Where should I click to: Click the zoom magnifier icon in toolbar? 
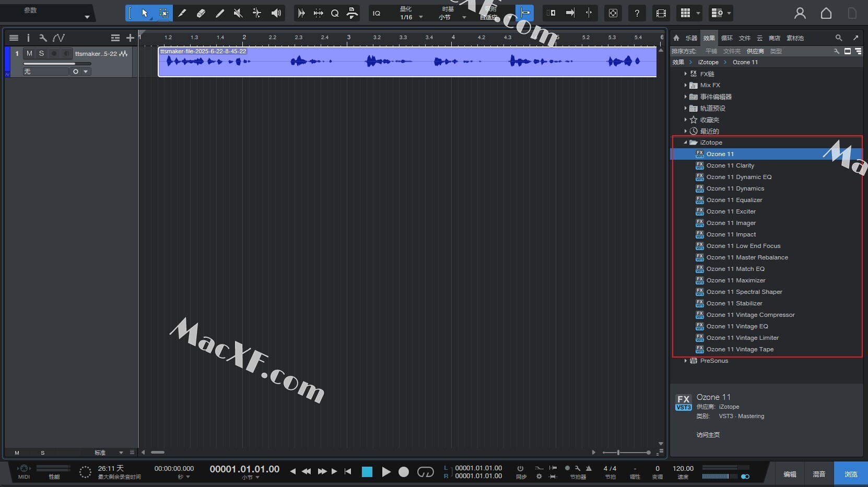335,13
